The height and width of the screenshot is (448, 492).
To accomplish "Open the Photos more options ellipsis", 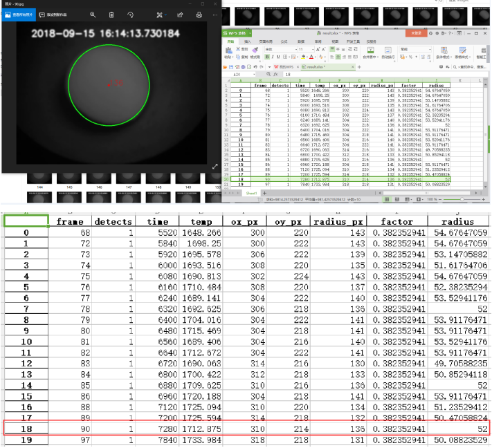I will click(x=215, y=15).
